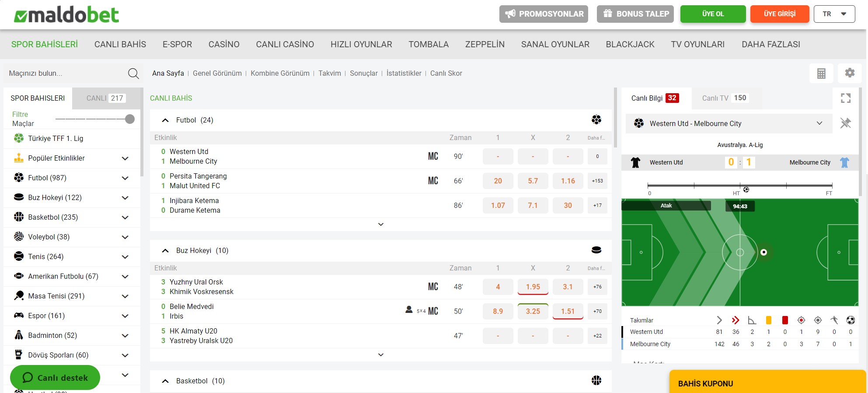Open +153 more markets Persita Tangerang
The width and height of the screenshot is (868, 393).
pyautogui.click(x=597, y=181)
